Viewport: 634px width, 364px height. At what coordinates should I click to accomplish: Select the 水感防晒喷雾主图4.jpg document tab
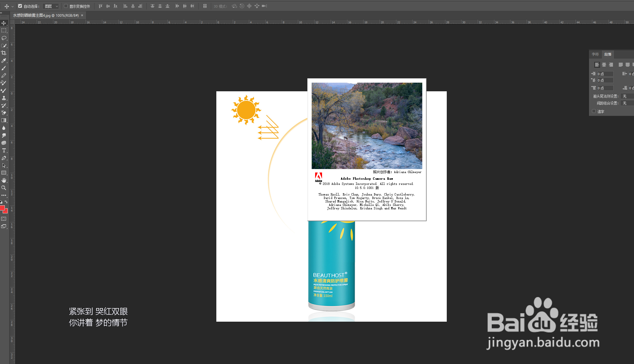(46, 15)
